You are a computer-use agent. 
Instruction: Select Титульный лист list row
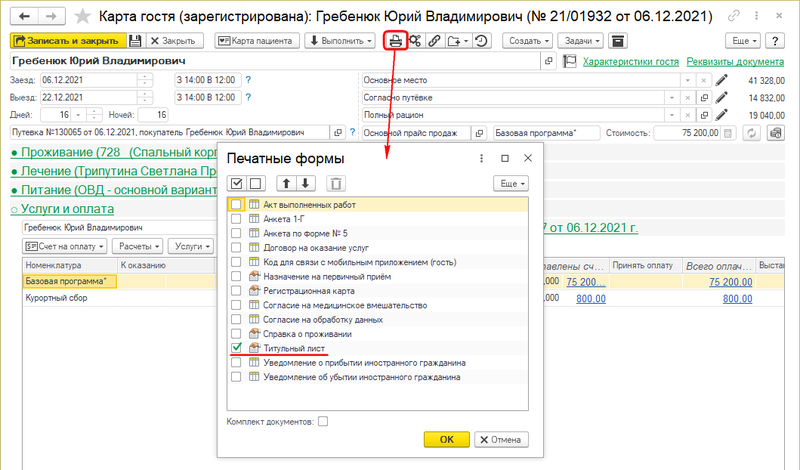click(378, 348)
